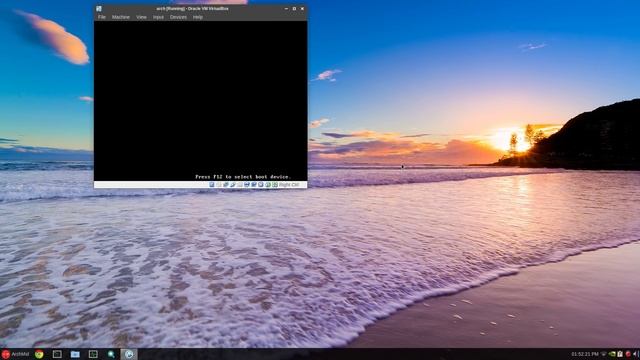Click the NVIDIA tray icon
Viewport: 640px width, 360px height.
pyautogui.click(x=612, y=354)
